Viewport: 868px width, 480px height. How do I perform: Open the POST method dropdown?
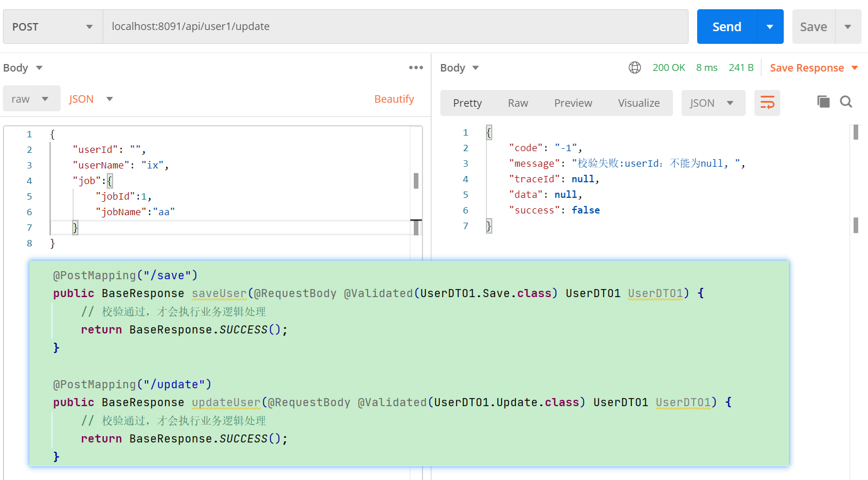tap(53, 27)
